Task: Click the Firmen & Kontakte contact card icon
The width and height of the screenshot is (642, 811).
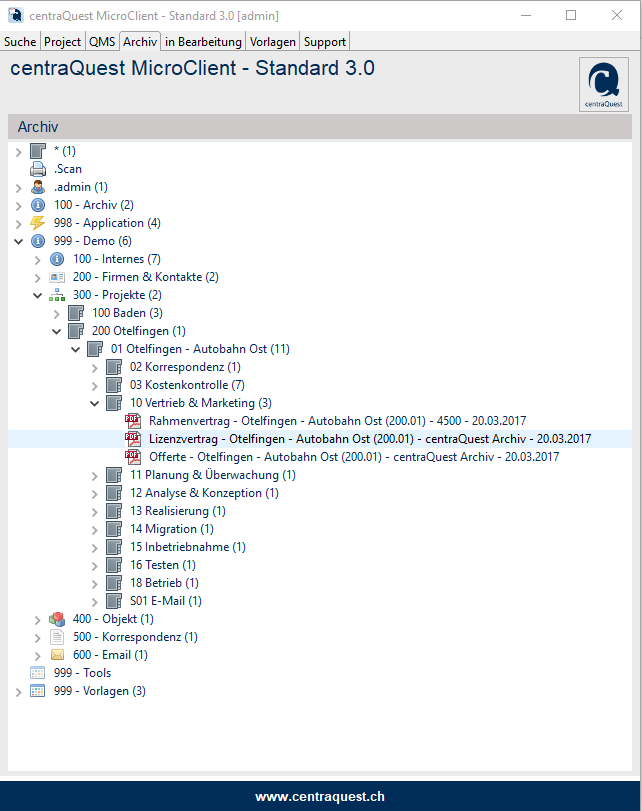Action: (x=57, y=277)
